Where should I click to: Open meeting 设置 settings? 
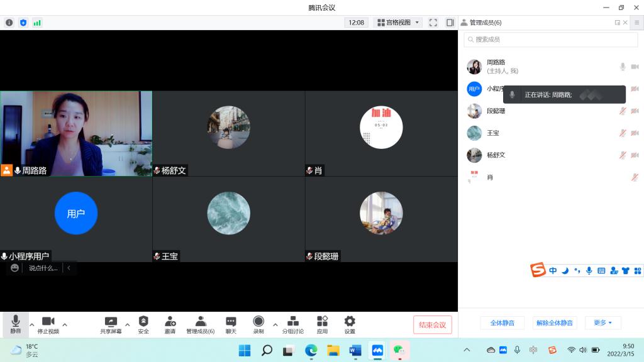[x=350, y=324]
